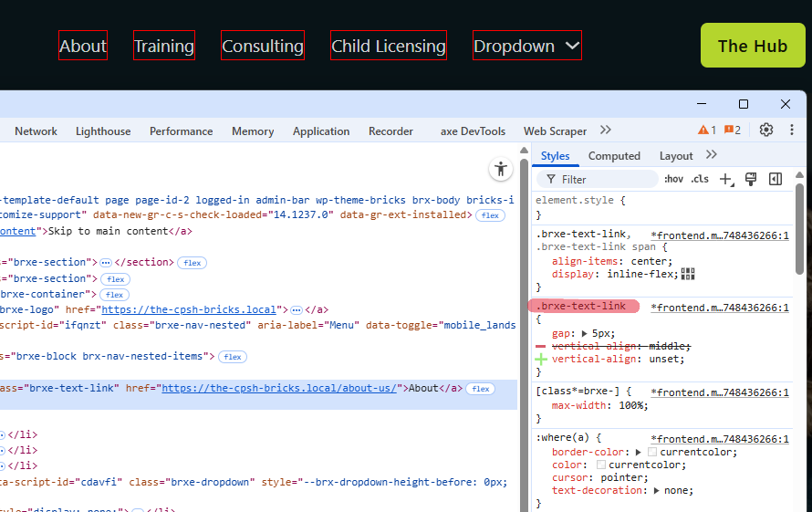Switch to the Computed tab
Image resolution: width=812 pixels, height=512 pixels.
tap(614, 156)
